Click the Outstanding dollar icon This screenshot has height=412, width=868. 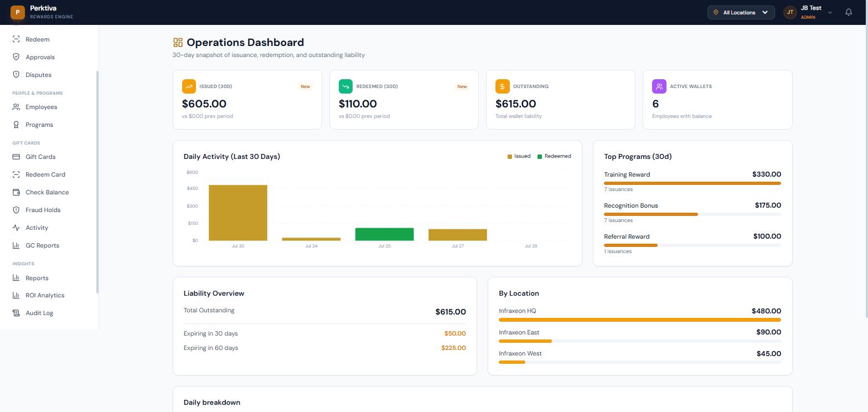[502, 86]
